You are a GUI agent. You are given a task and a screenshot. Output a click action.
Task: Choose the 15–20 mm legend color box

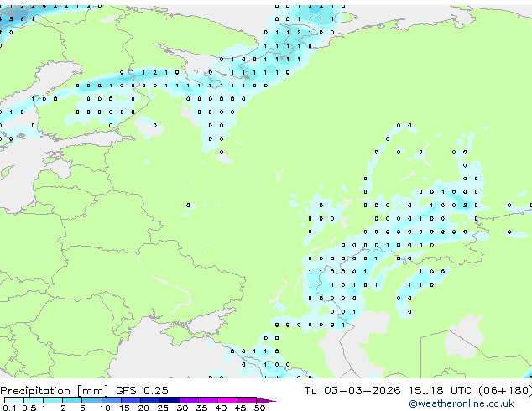click(131, 400)
